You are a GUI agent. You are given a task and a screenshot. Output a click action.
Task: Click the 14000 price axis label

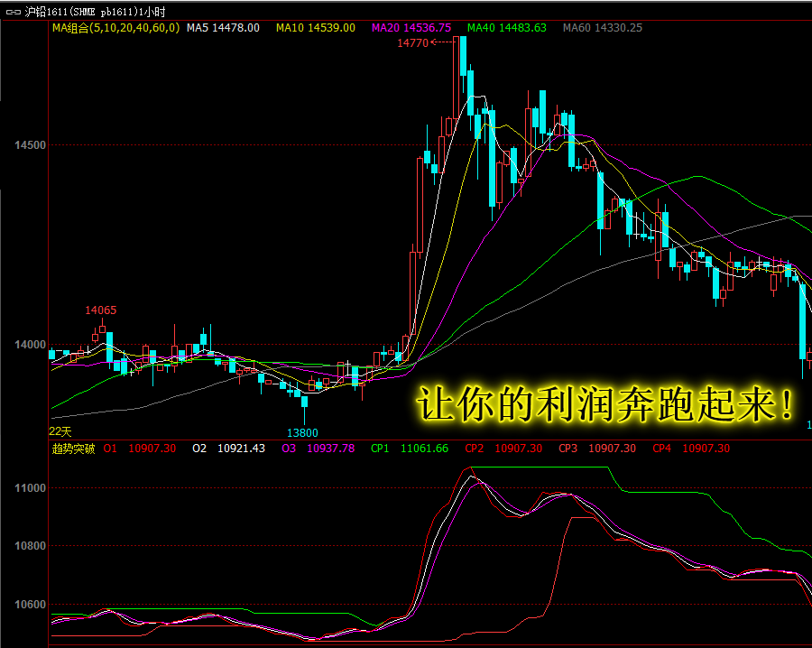click(30, 345)
